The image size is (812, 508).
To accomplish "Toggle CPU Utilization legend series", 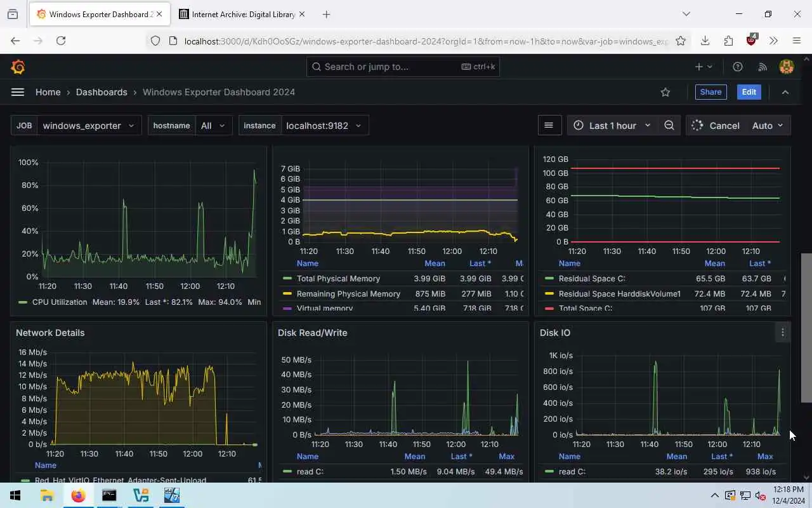I will coord(60,302).
